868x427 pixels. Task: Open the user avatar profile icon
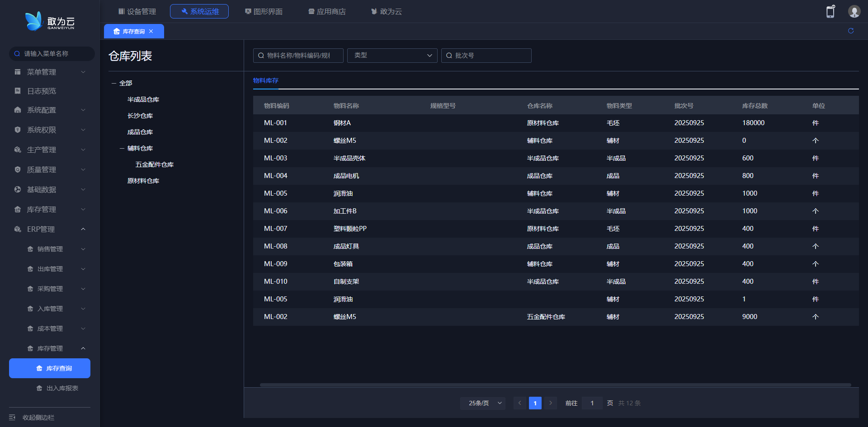854,12
